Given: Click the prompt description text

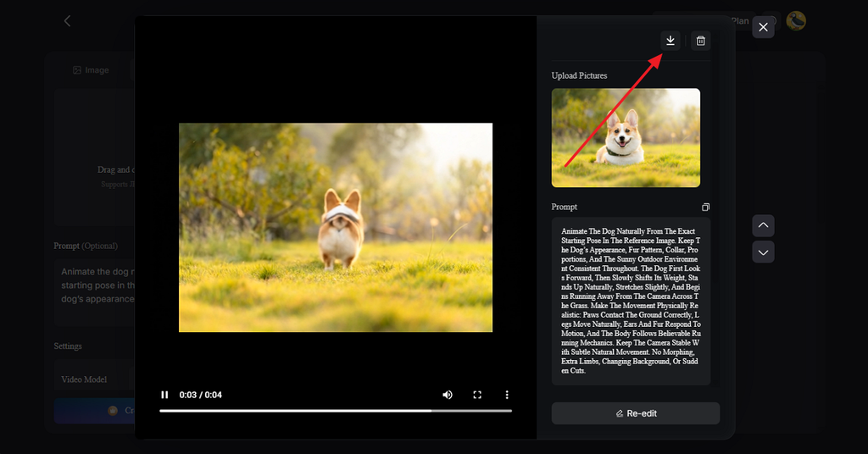Looking at the screenshot, I should [x=631, y=301].
